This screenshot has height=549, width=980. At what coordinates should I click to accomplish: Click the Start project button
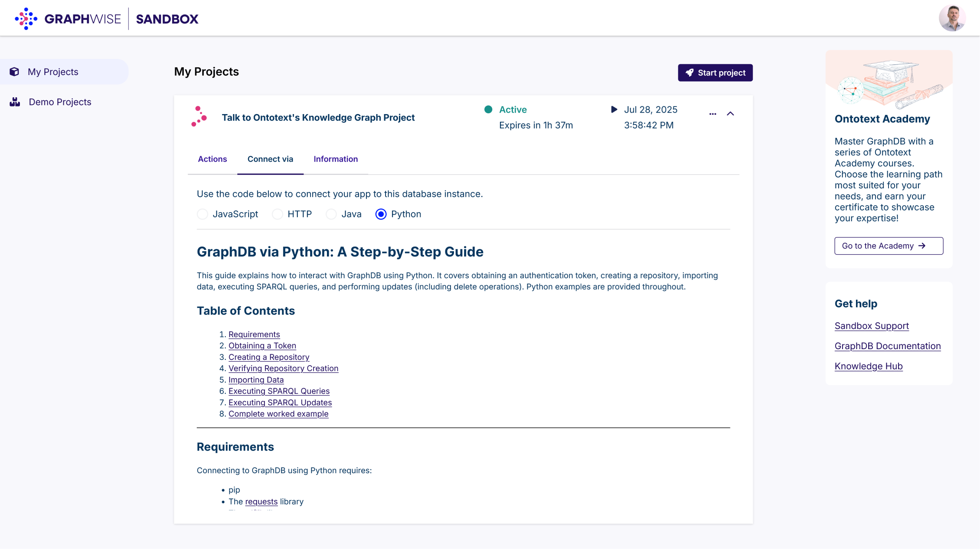pos(715,73)
